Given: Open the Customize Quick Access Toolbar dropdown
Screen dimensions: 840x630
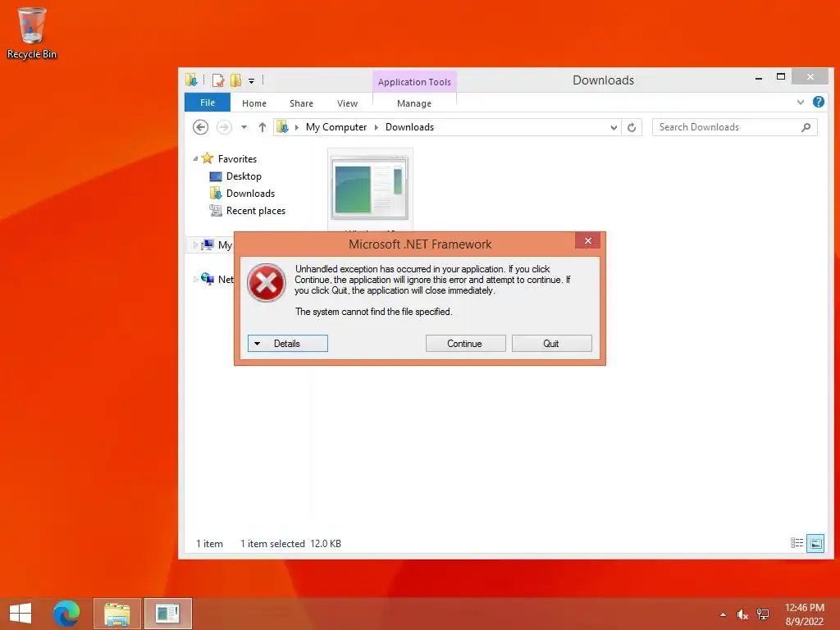Looking at the screenshot, I should point(251,81).
